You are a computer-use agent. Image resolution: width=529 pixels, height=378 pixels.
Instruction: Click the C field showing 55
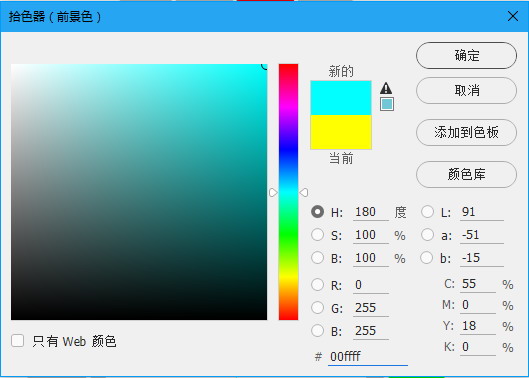point(478,284)
